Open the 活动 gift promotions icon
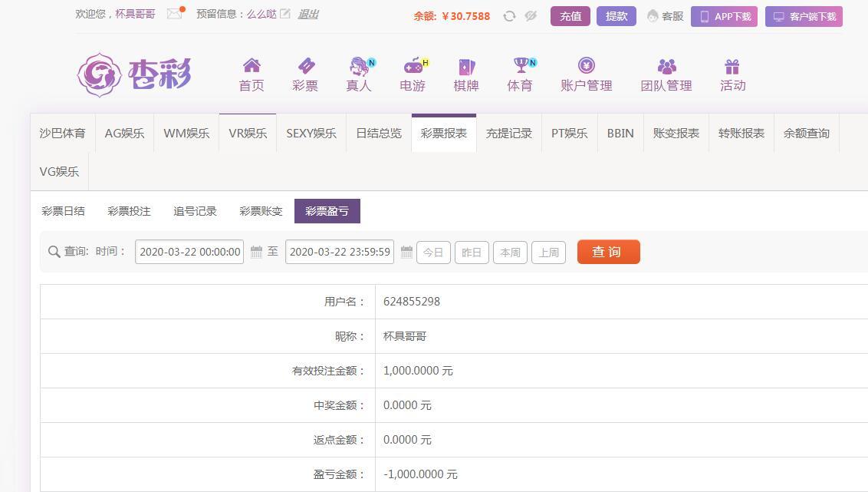 coord(732,67)
